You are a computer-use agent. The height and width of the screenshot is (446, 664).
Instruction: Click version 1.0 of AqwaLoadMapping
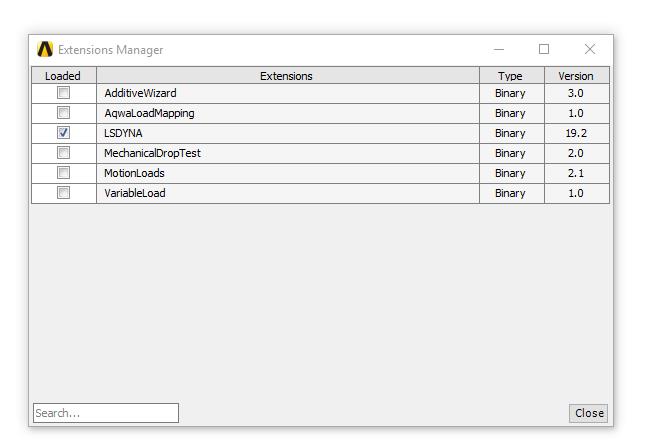point(575,113)
